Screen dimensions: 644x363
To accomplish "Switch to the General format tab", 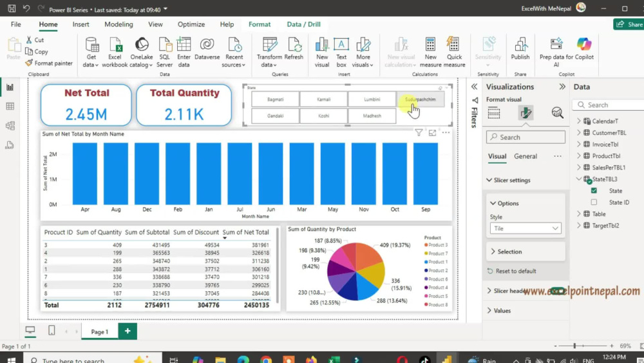I will pos(526,156).
